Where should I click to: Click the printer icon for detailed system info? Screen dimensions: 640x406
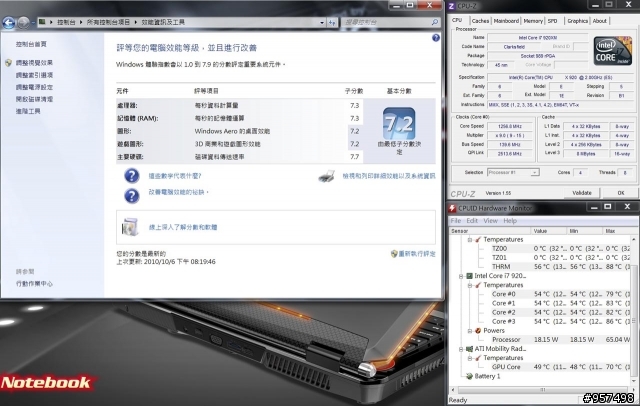coord(327,176)
